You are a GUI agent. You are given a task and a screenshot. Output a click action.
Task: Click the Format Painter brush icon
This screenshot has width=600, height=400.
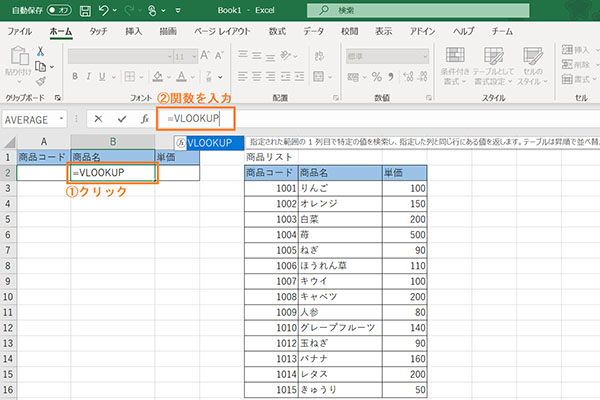39,82
